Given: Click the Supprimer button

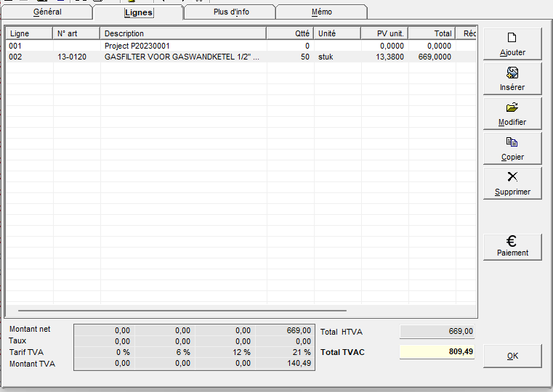Looking at the screenshot, I should click(x=512, y=184).
